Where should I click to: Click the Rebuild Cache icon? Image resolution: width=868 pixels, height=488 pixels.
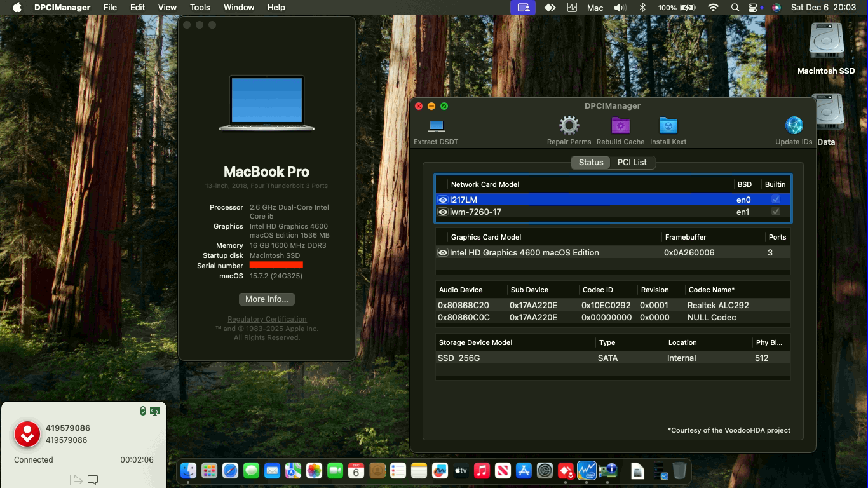coord(620,126)
